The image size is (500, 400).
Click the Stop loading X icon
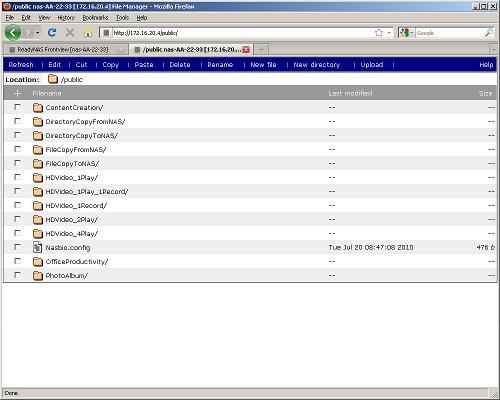[x=70, y=33]
